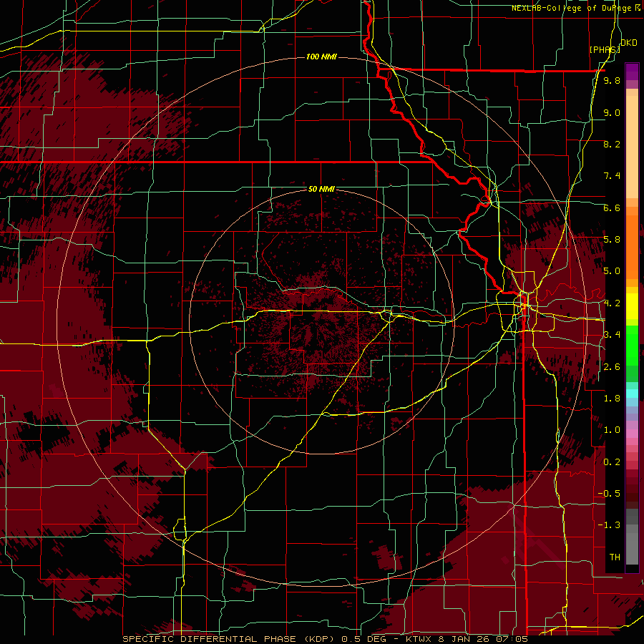Click the 9.0 value on color scale

tap(612, 112)
